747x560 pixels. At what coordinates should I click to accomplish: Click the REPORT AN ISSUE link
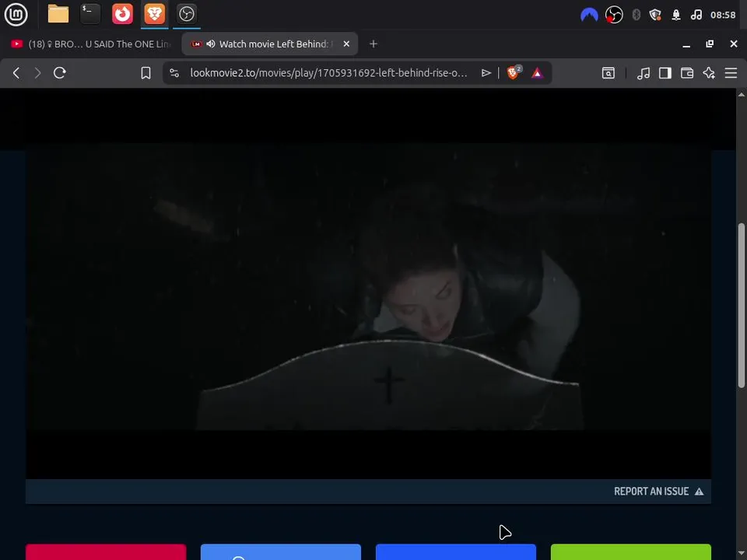(658, 492)
